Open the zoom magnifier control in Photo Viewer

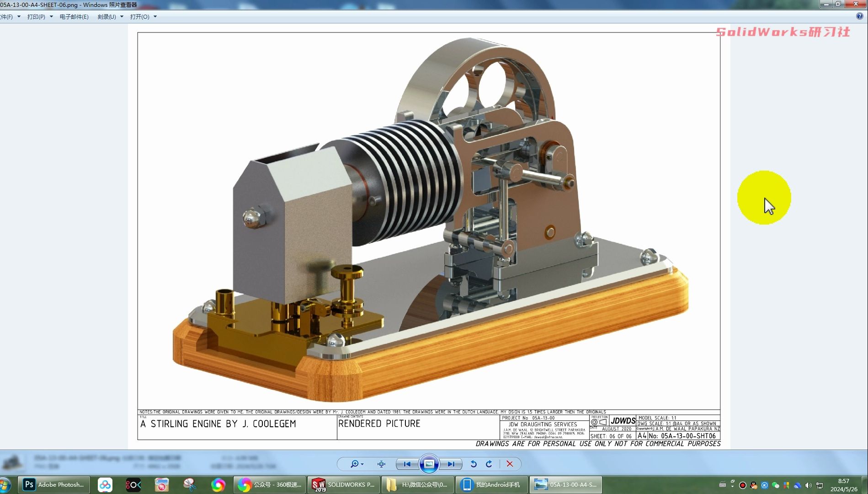click(357, 464)
